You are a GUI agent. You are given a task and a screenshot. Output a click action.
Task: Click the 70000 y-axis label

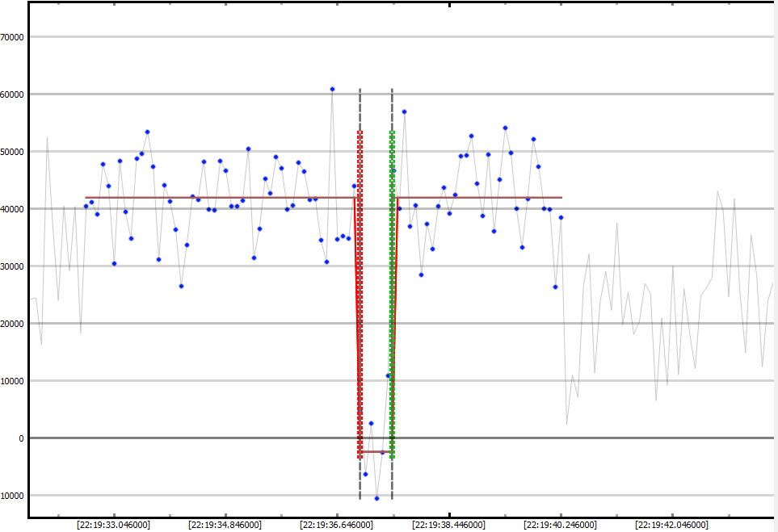pos(13,37)
